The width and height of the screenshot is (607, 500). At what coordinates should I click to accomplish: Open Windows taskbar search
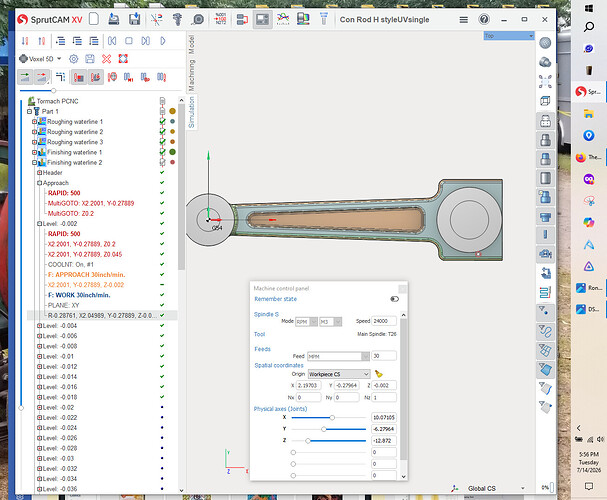click(589, 27)
